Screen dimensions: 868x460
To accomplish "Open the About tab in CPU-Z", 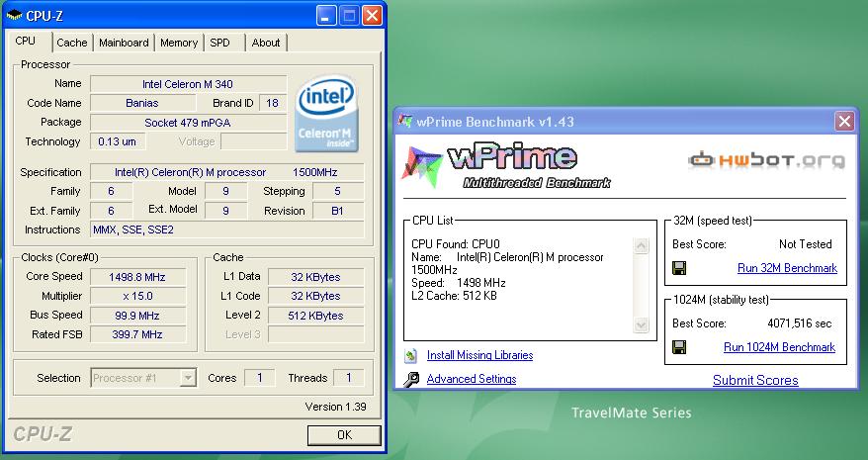I will (x=266, y=43).
